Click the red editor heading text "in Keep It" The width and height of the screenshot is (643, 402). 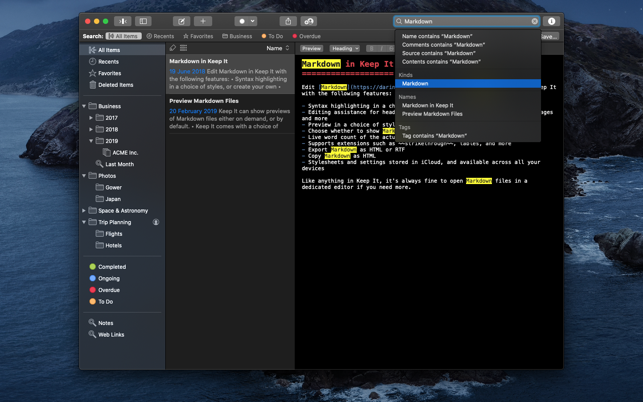pos(369,64)
